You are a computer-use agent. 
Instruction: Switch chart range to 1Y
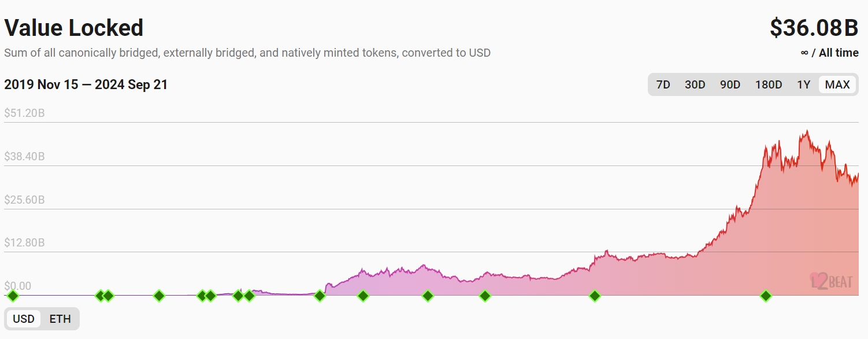click(803, 84)
